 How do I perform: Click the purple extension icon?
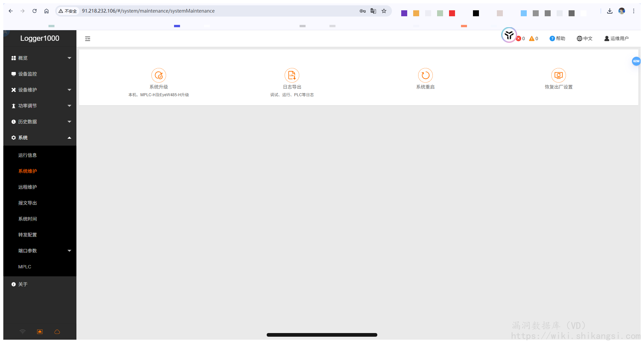(x=404, y=13)
